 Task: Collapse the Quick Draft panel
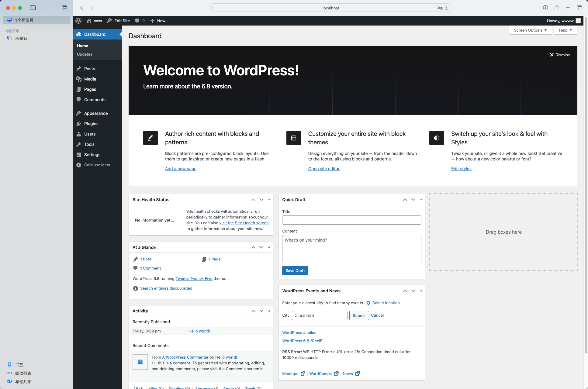pos(421,200)
